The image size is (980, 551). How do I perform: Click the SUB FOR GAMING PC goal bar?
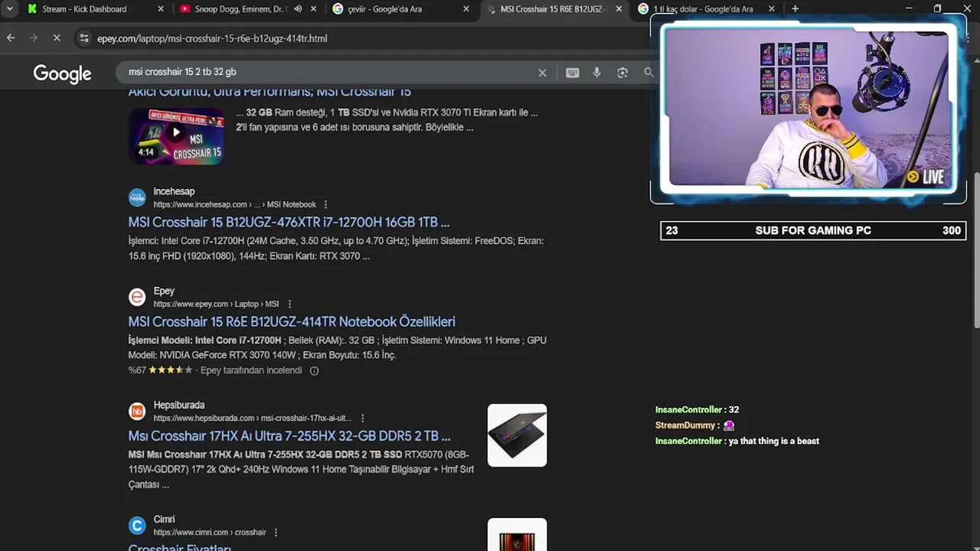[813, 230]
